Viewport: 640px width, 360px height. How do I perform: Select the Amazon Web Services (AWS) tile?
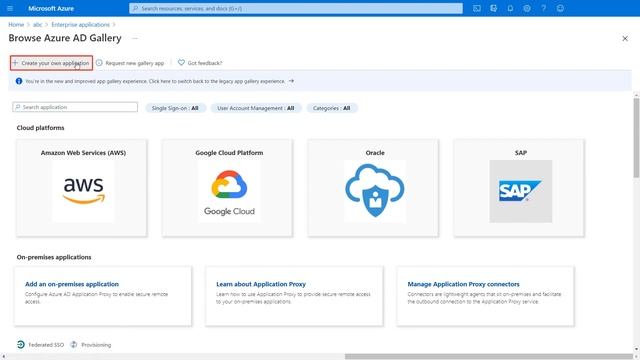(82, 188)
